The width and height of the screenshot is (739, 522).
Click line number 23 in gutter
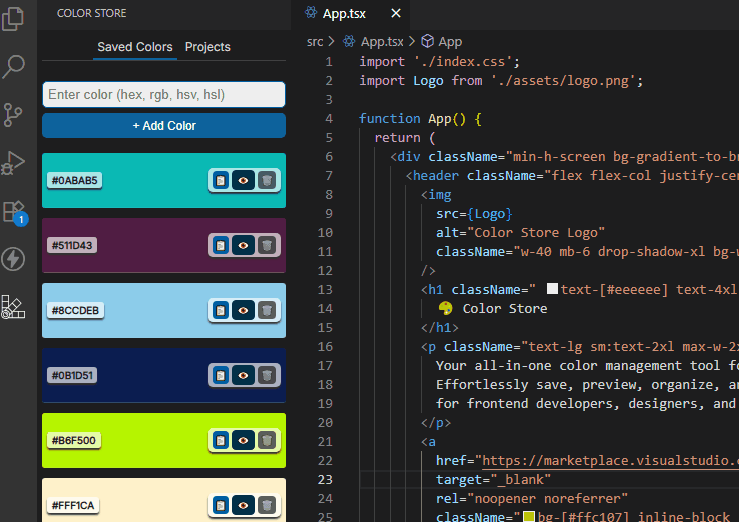point(325,480)
